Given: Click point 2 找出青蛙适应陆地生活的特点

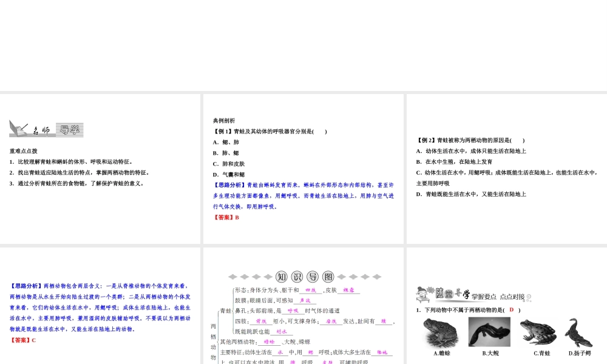Looking at the screenshot, I should (80, 173).
